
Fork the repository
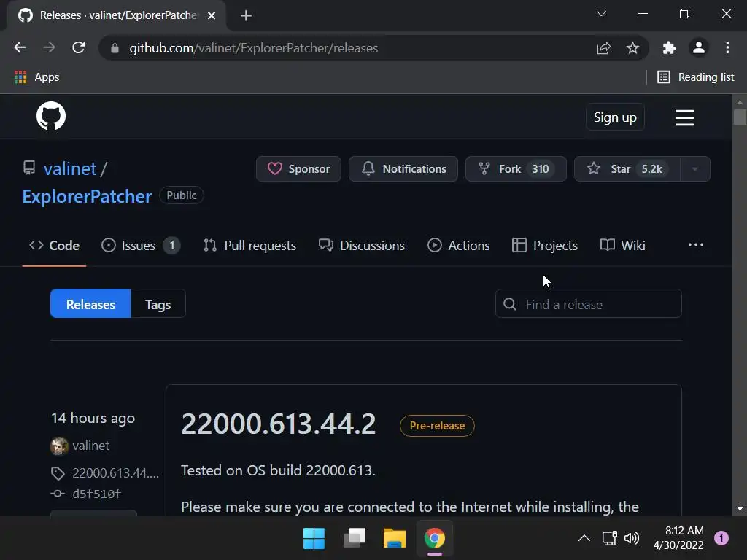516,169
